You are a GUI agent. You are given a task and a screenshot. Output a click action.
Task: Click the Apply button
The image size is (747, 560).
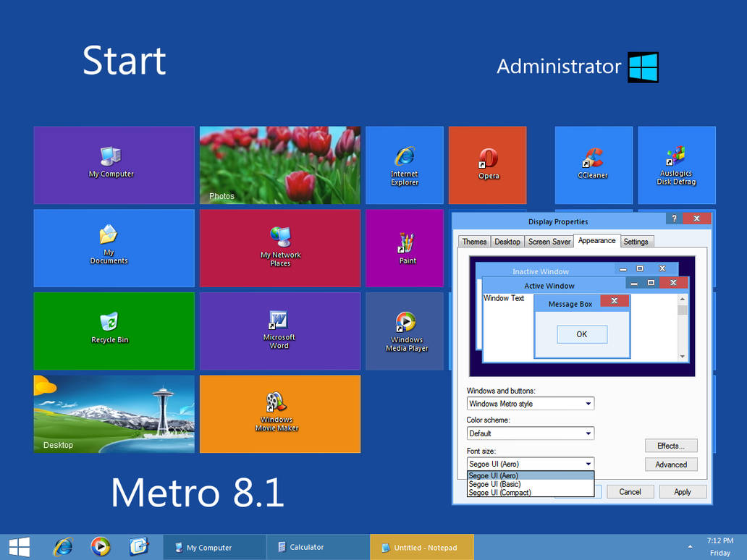682,492
